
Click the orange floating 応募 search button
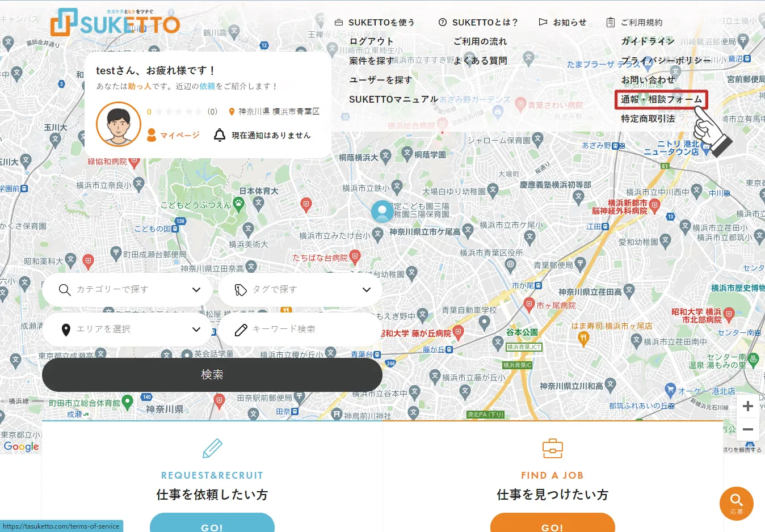click(x=737, y=504)
